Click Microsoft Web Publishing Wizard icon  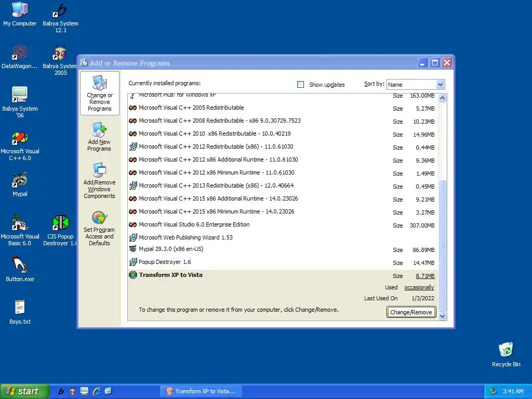pyautogui.click(x=132, y=237)
